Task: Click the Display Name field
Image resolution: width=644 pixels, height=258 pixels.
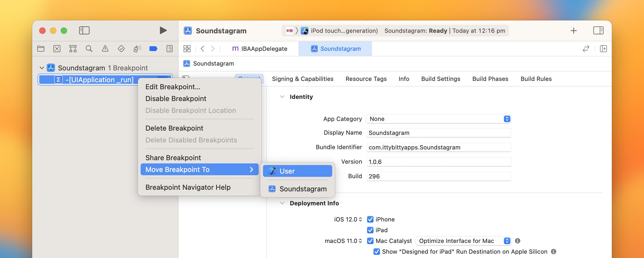Action: [x=439, y=133]
